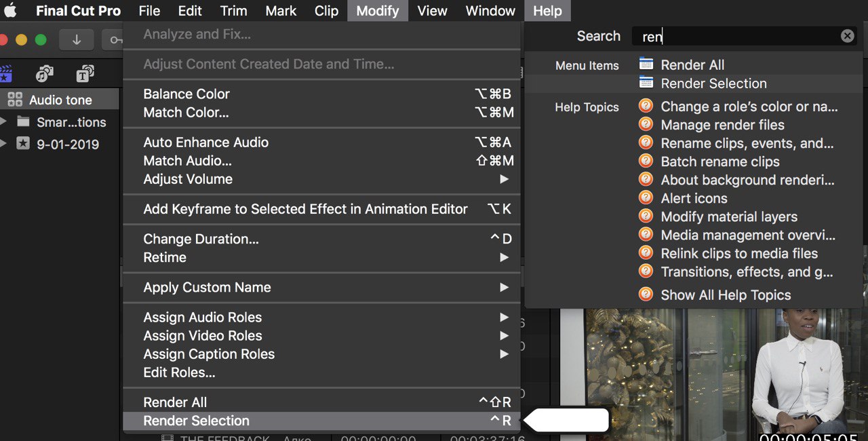868x441 pixels.
Task: Choose Edit Roles...
Action: pos(321,372)
